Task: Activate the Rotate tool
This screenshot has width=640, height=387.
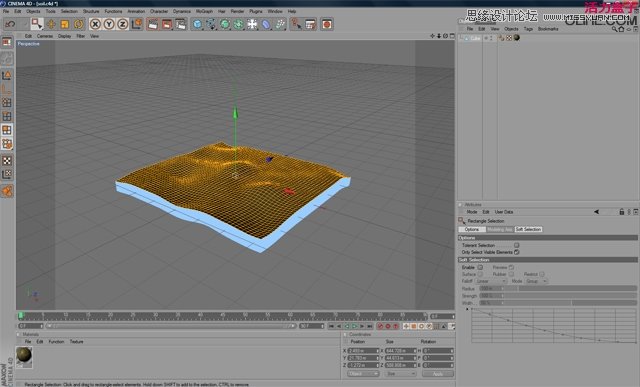Action: [x=78, y=24]
